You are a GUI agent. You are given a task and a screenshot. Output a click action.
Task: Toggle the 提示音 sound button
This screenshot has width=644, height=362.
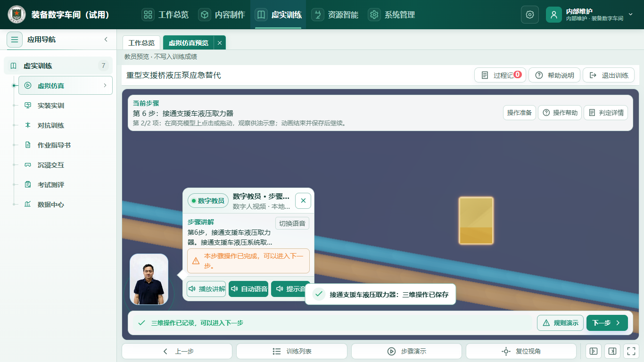tap(290, 289)
